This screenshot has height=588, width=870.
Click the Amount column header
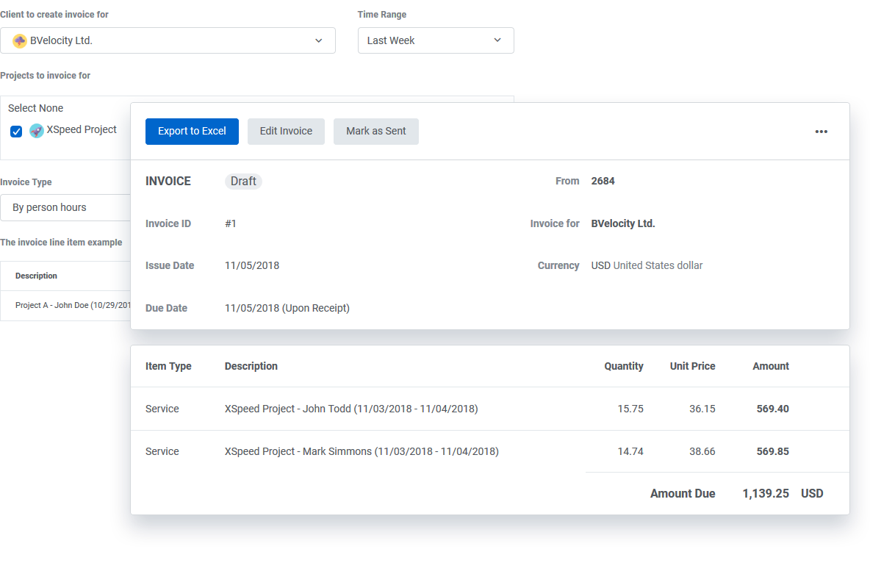(x=770, y=366)
